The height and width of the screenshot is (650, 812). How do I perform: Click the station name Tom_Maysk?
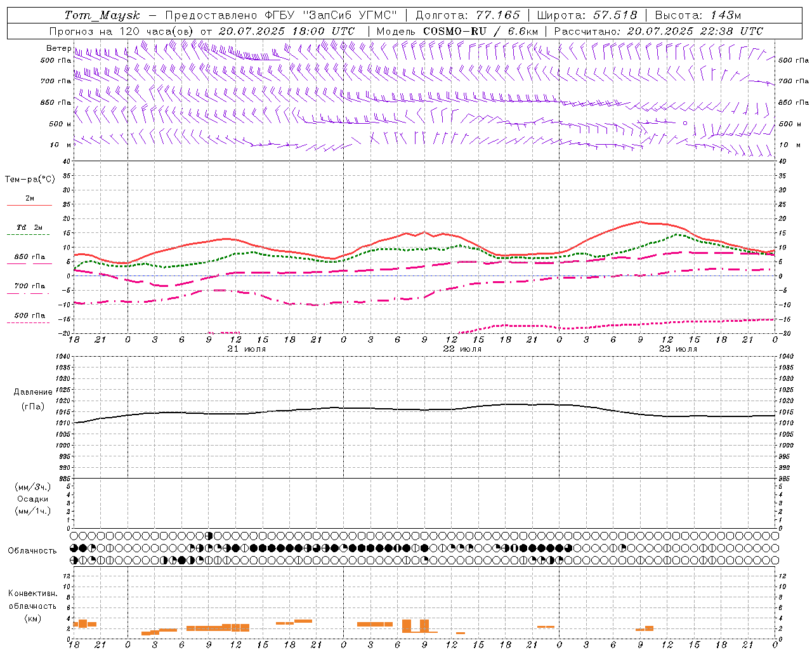click(x=102, y=15)
